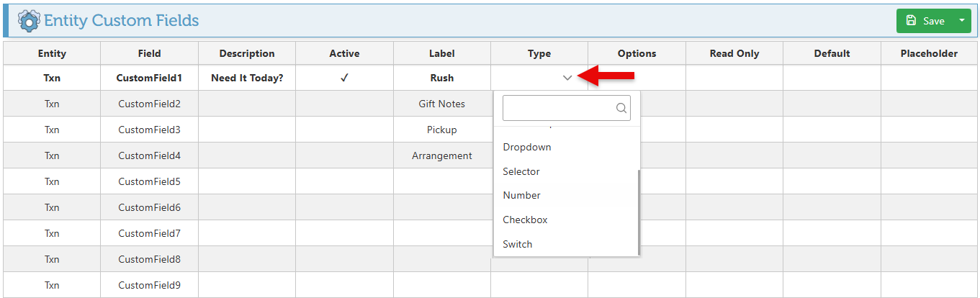Pick Number in the type list
The width and height of the screenshot is (980, 298).
point(521,195)
